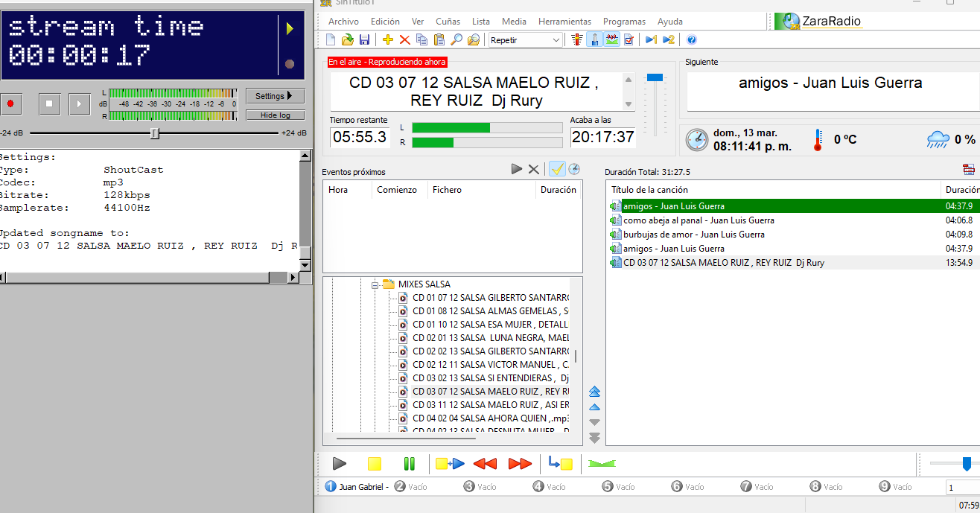
Task: Rewind with the red double-left arrows
Action: 485,464
